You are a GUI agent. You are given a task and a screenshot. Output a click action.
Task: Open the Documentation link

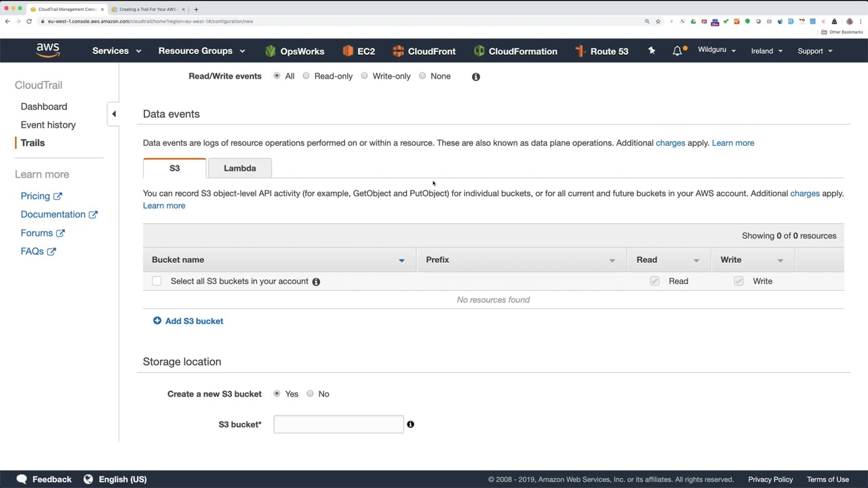click(59, 214)
